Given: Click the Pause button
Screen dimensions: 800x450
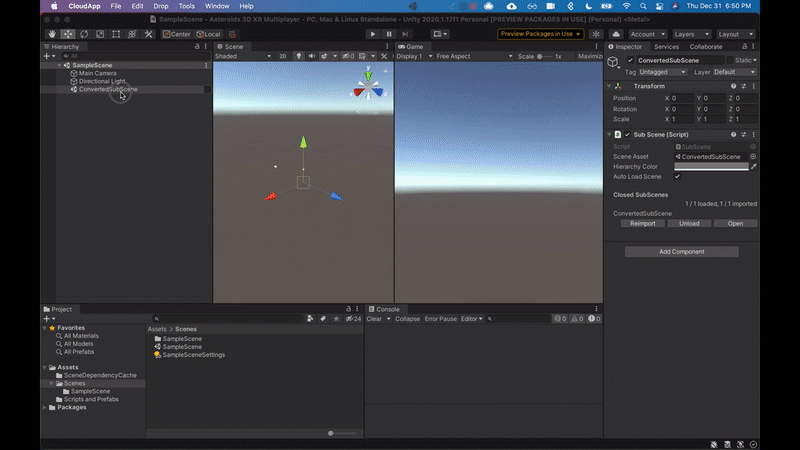Looking at the screenshot, I should tap(389, 34).
